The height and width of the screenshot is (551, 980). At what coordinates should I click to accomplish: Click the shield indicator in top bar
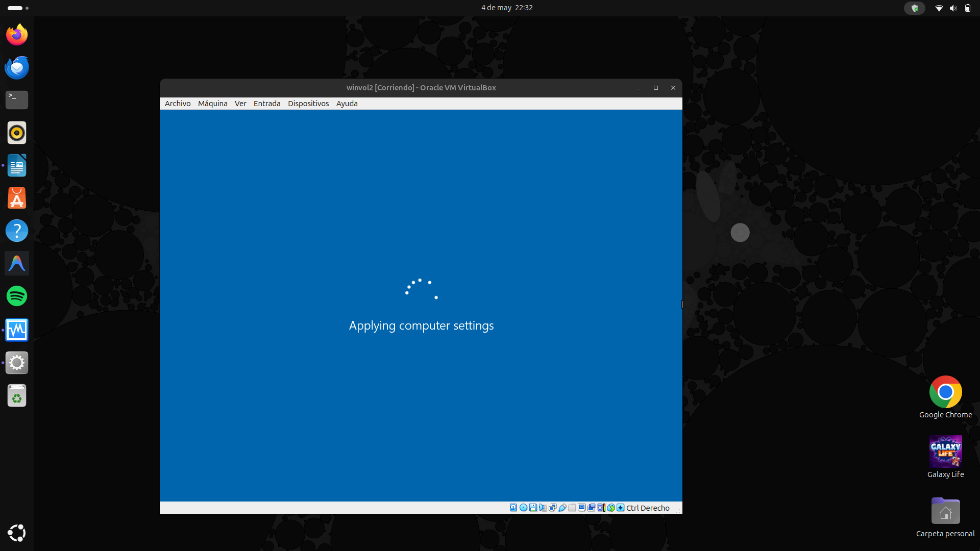click(x=915, y=8)
